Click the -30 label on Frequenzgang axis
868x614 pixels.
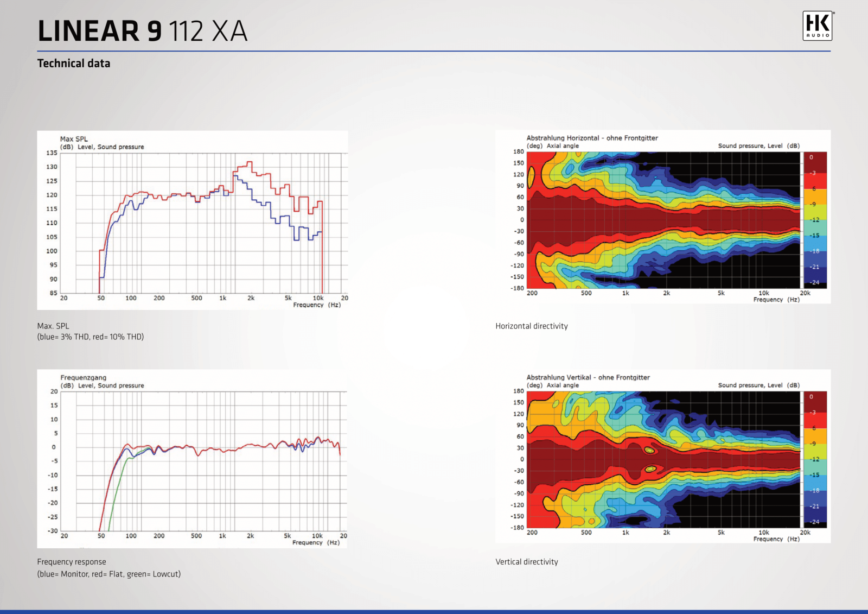tap(52, 531)
